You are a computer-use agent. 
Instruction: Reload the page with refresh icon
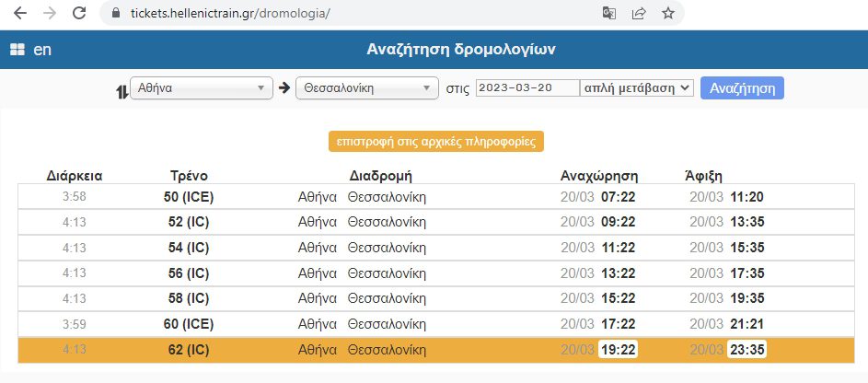[x=80, y=14]
